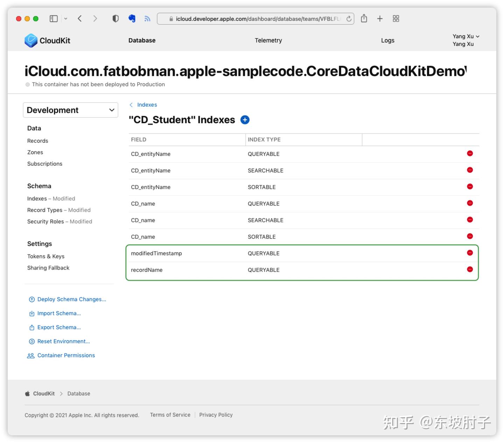The height and width of the screenshot is (443, 504).
Task: Click Reset Environment link
Action: [x=59, y=341]
